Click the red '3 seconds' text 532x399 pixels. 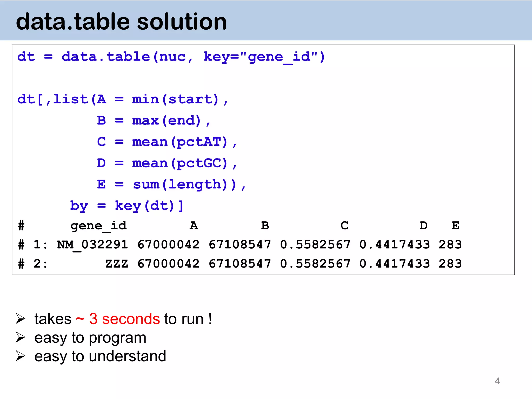tap(124, 319)
